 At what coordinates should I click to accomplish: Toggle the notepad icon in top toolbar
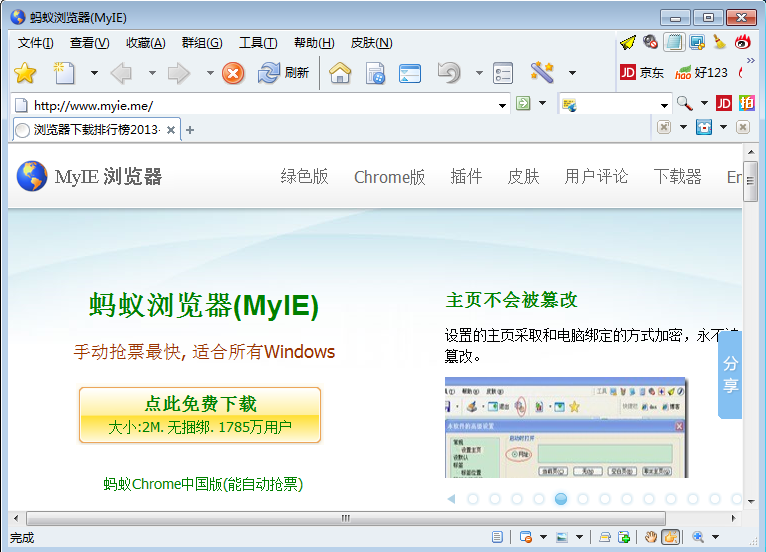674,42
